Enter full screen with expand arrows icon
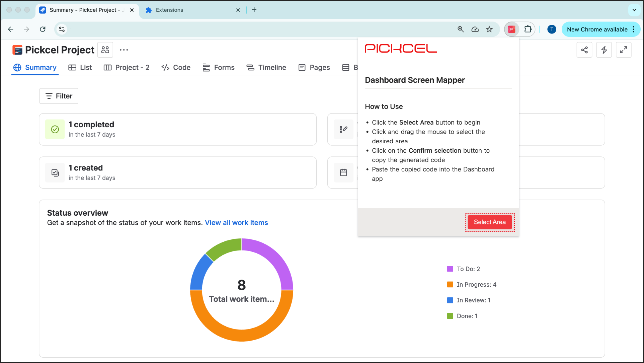The height and width of the screenshot is (363, 644). 623,50
